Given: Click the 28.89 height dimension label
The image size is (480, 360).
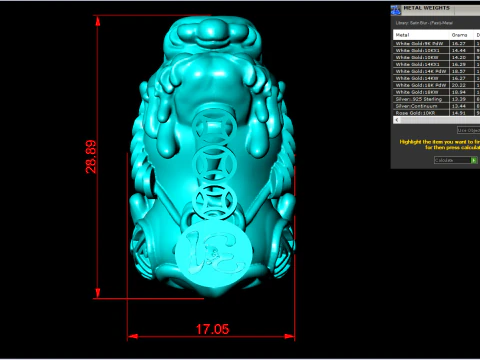Looking at the screenshot, I should pos(91,157).
